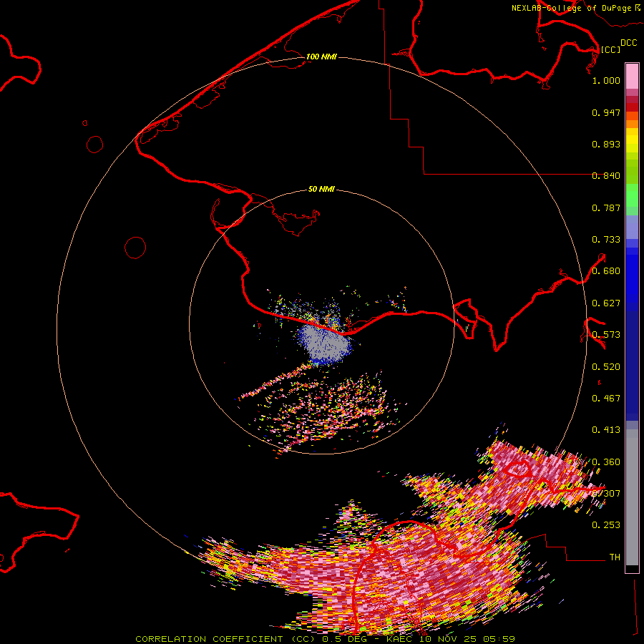Click the red circle left of the northwest coastline

(95, 145)
